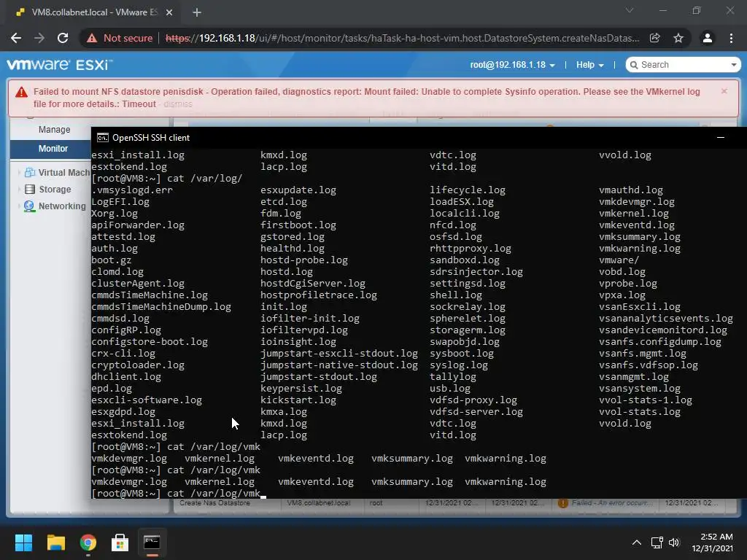Click vmkwarning.log in the last completion list
The height and width of the screenshot is (560, 747).
coord(506,481)
